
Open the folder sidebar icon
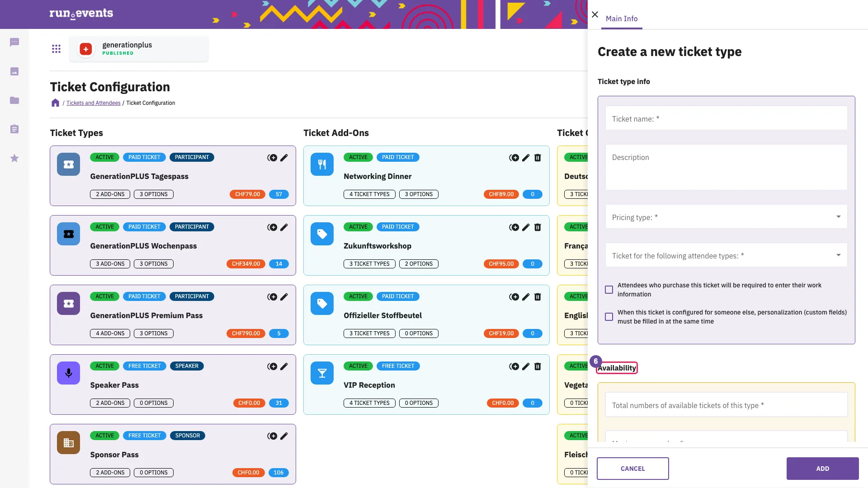14,100
